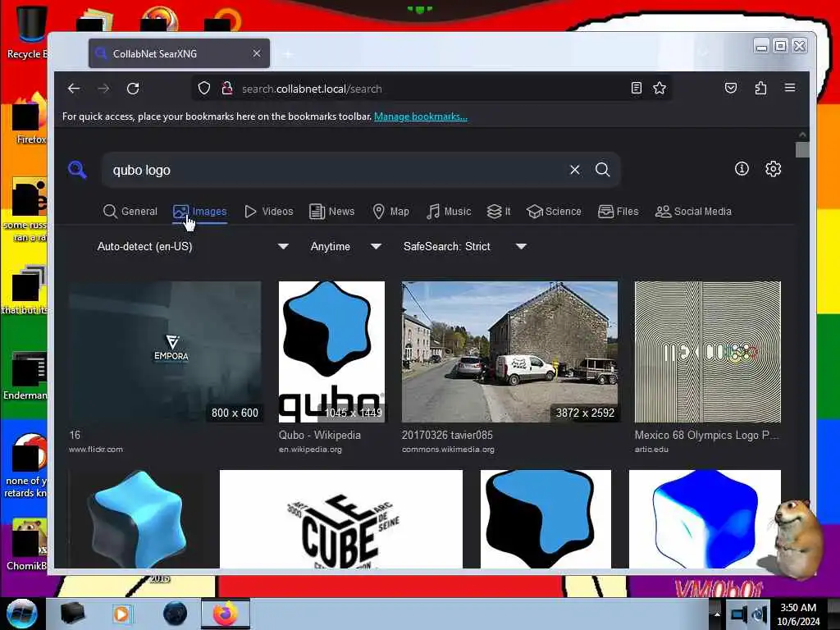This screenshot has height=630, width=840.
Task: Click the taskbar clock showing 3:50 AM
Action: tap(798, 614)
